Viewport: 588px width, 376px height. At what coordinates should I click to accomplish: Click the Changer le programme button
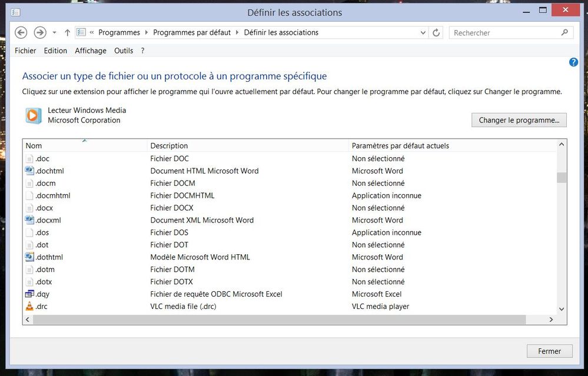coord(519,120)
